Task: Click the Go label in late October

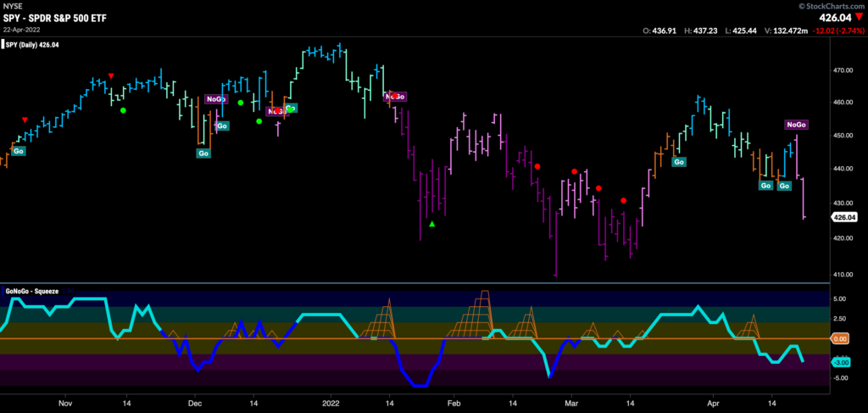Action: coord(19,151)
